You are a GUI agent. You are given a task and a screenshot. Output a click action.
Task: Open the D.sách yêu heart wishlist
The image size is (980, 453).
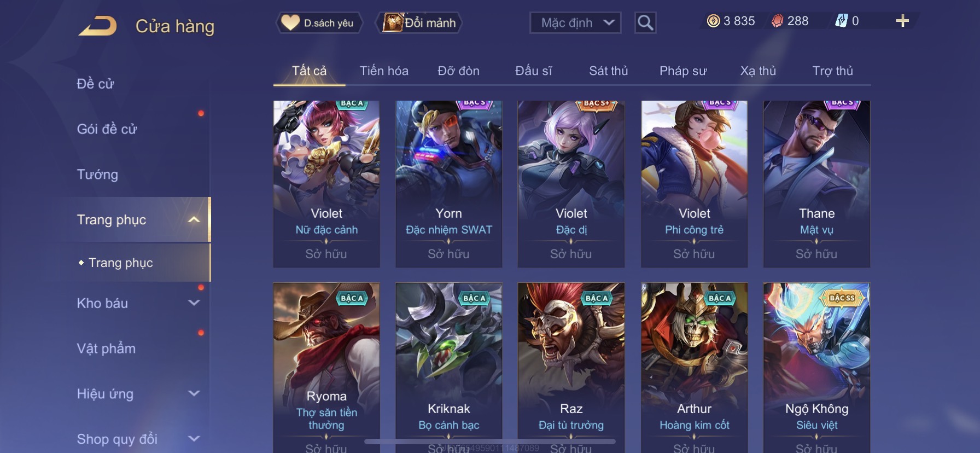[x=318, y=23]
